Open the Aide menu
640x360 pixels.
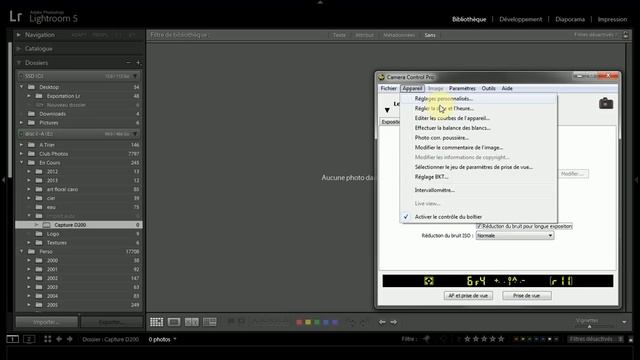click(x=507, y=88)
